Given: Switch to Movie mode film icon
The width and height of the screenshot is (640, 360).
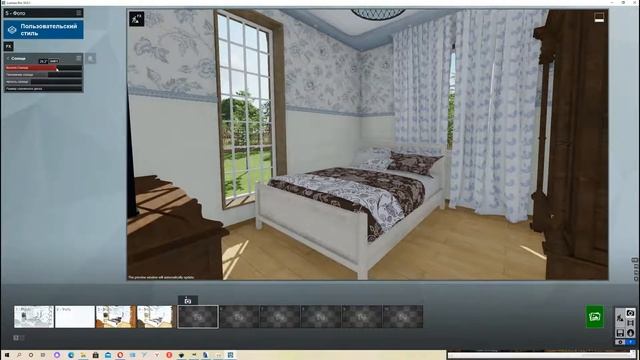Looking at the screenshot, I should (x=631, y=323).
